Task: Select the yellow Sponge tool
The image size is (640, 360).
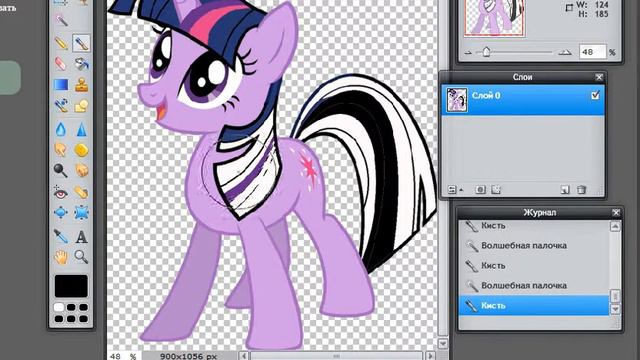Action: coord(81,150)
